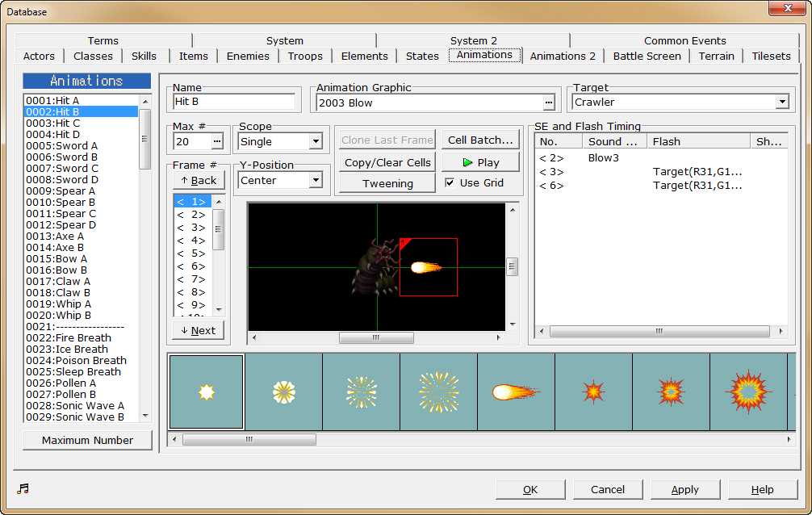Viewport: 812px width, 515px height.
Task: Open the Y-Position dropdown showing Center
Action: (317, 180)
